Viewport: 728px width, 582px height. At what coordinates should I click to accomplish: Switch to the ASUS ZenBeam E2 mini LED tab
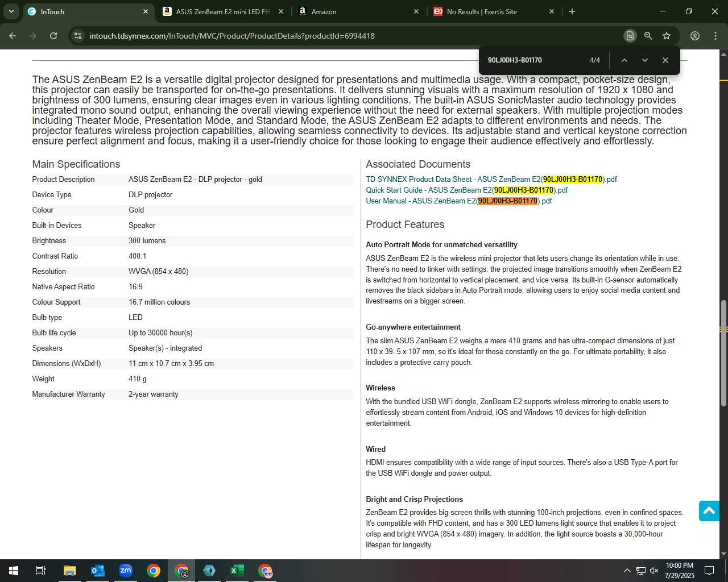(x=223, y=11)
